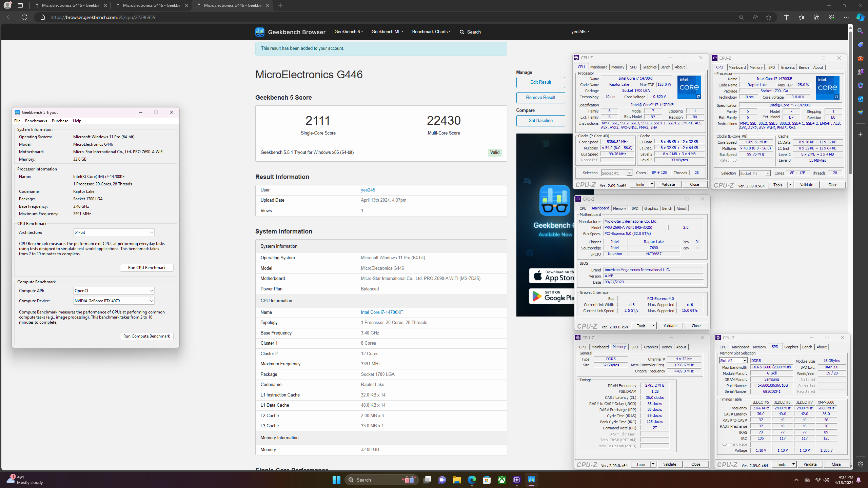This screenshot has height=488, width=868.
Task: Open the weather widget showing 49°F
Action: tap(24, 480)
